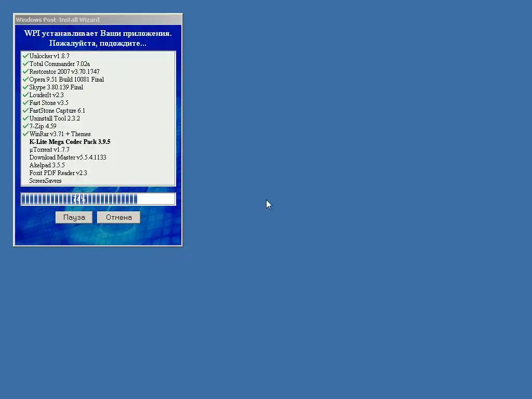Click the checkmark beside FastStone Capture 6.1

(25, 110)
